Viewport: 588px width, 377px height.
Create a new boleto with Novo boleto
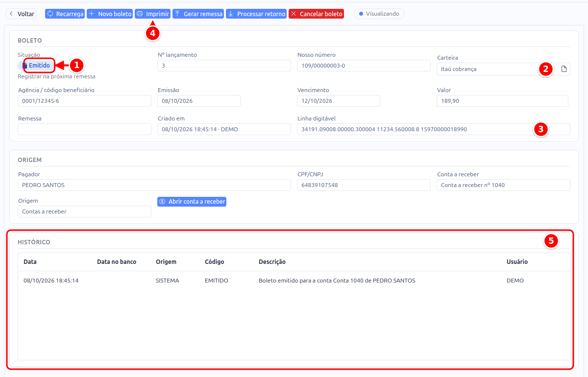coord(110,14)
